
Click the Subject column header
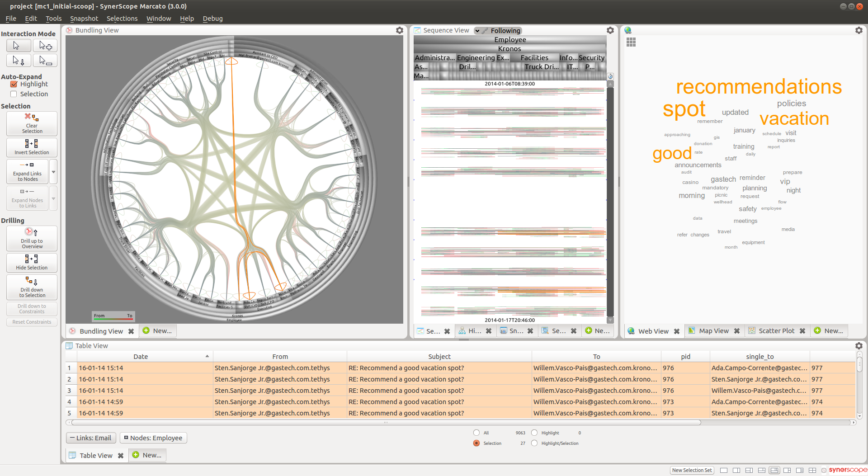(x=439, y=357)
